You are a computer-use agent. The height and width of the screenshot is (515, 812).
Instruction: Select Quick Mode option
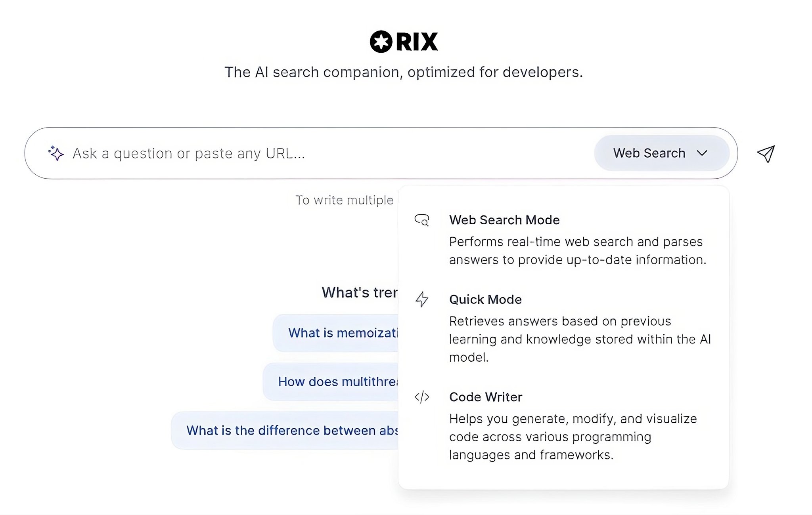tap(563, 328)
